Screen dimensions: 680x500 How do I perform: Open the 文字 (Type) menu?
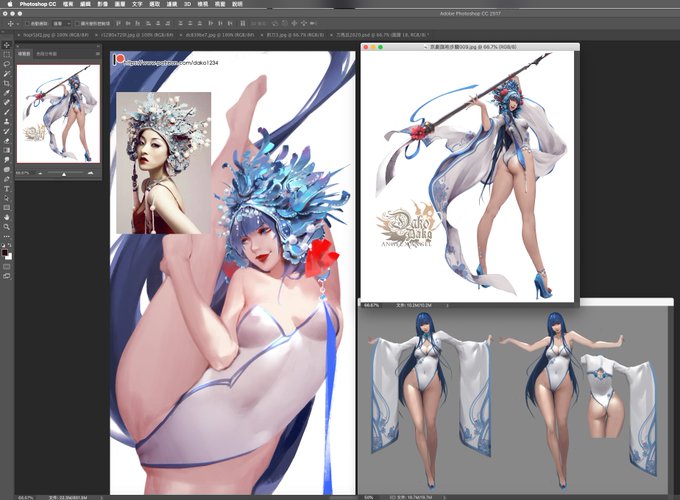point(137,4)
